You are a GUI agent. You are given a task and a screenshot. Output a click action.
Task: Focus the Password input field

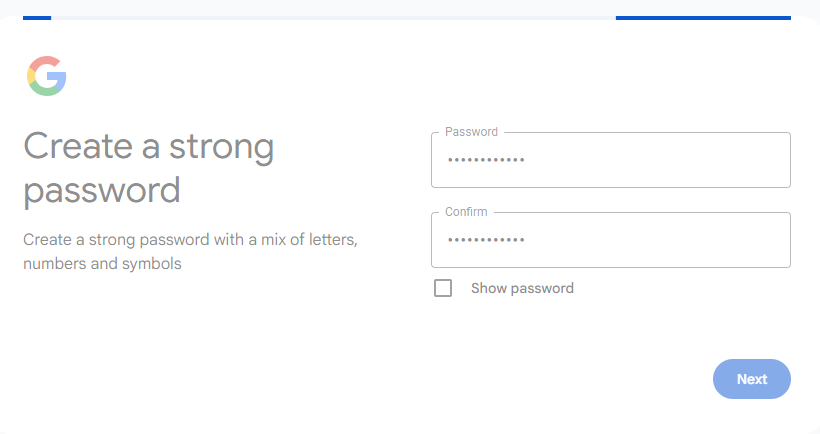pyautogui.click(x=610, y=160)
